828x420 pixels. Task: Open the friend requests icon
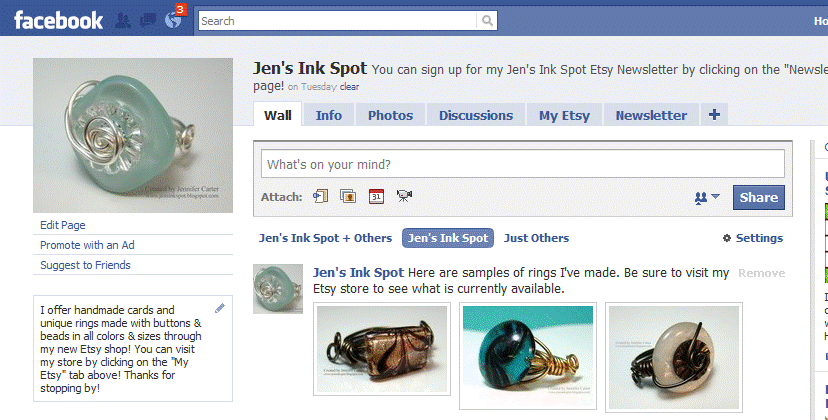(125, 20)
